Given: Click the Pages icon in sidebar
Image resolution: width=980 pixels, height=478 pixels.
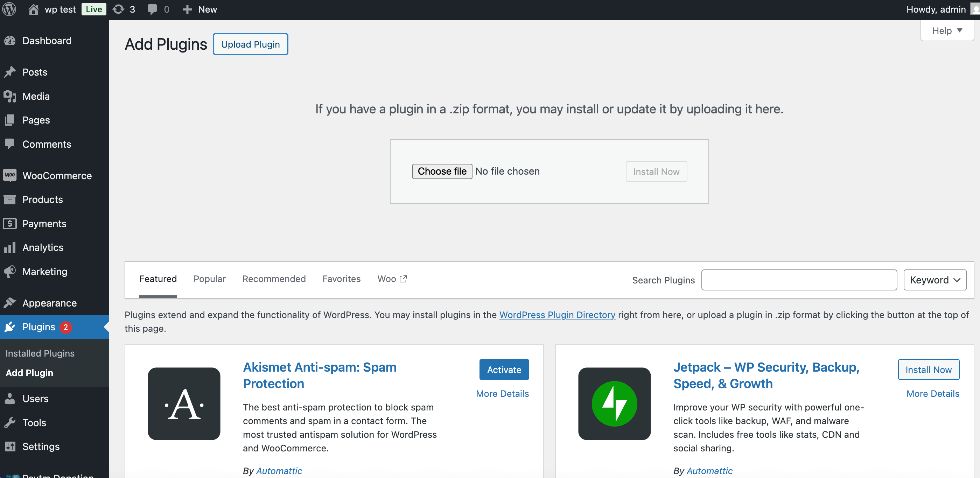Looking at the screenshot, I should 10,120.
